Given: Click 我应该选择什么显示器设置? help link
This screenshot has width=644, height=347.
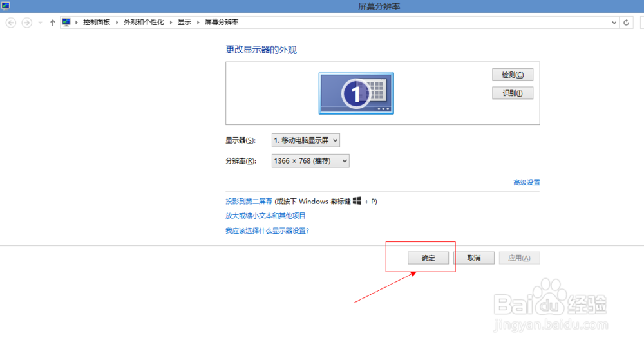Looking at the screenshot, I should point(267,230).
